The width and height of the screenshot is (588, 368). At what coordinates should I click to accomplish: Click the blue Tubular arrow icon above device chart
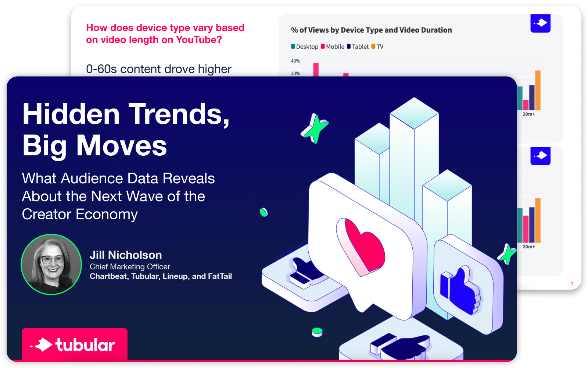540,23
